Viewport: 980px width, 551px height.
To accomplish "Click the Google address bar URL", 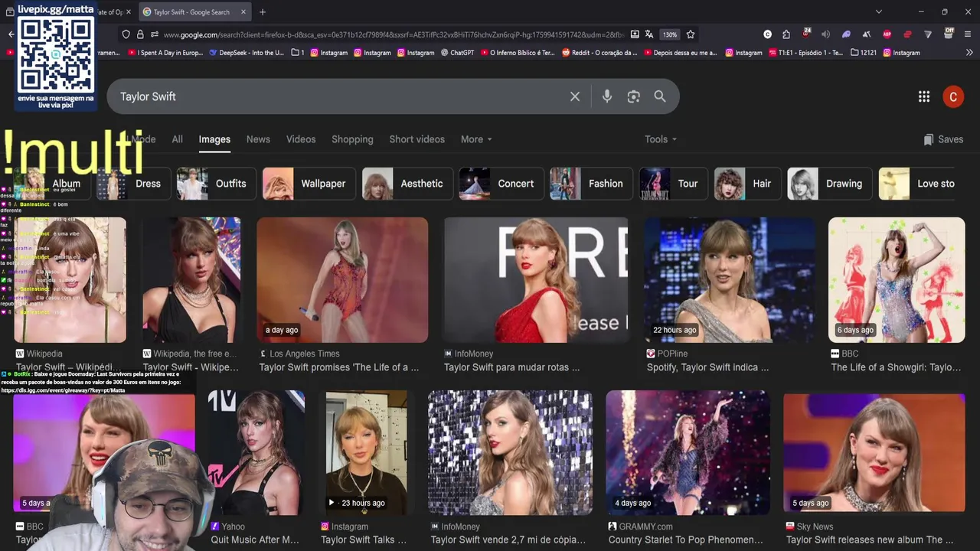I will 393,34.
